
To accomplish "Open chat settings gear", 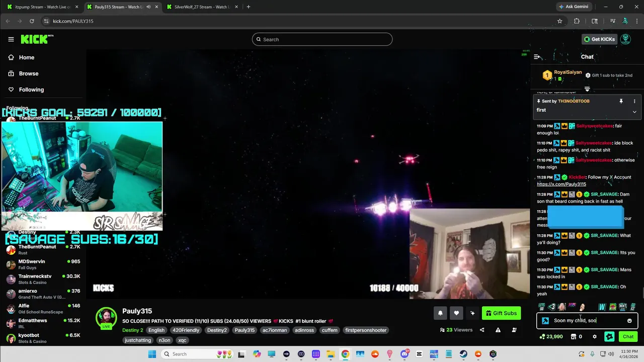I will pos(594,337).
